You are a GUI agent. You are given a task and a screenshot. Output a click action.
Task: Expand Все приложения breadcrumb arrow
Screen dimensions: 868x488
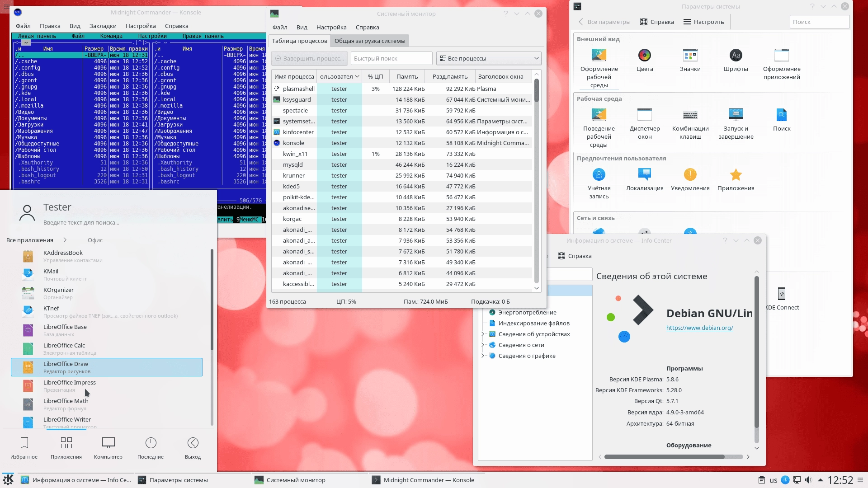(65, 240)
